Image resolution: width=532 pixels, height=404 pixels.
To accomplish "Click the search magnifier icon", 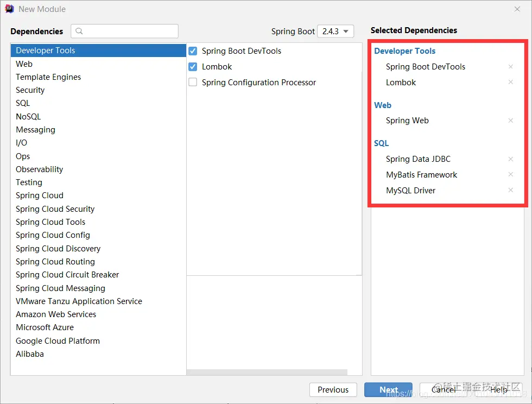I will click(x=79, y=31).
